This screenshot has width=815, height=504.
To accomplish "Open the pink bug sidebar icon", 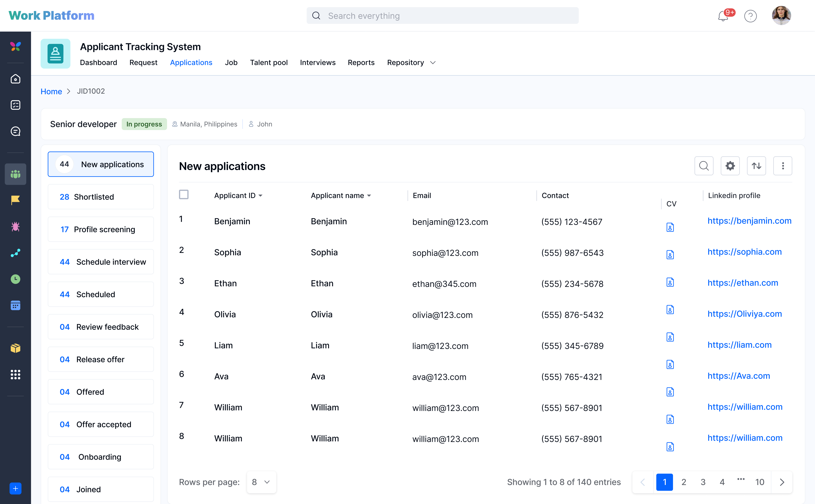I will click(x=15, y=227).
